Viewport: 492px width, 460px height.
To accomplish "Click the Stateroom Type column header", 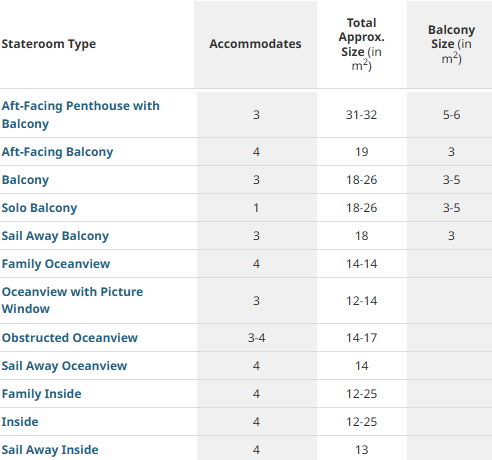I will pyautogui.click(x=49, y=44).
